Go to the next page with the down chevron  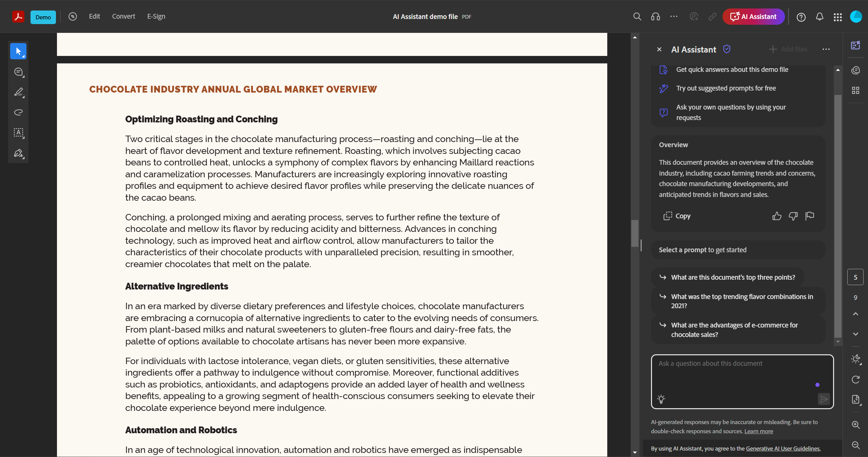855,334
